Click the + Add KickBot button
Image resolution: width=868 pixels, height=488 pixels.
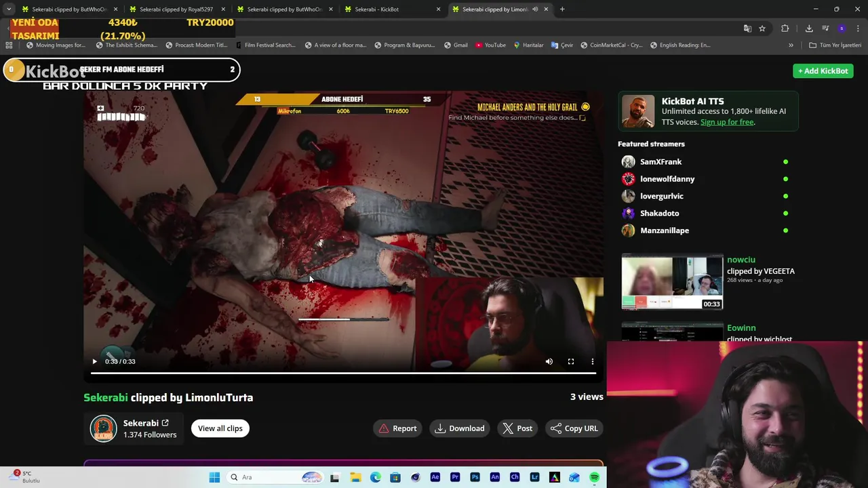pos(823,70)
